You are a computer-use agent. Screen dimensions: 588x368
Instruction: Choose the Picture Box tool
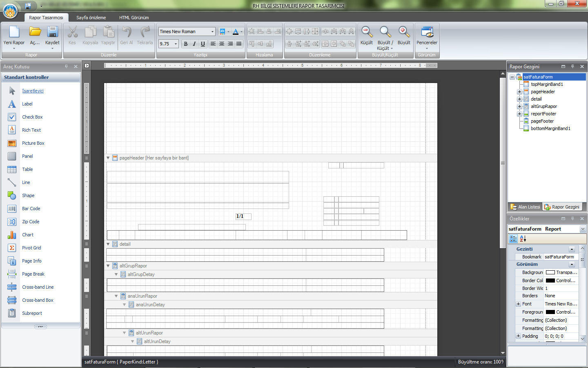[33, 143]
